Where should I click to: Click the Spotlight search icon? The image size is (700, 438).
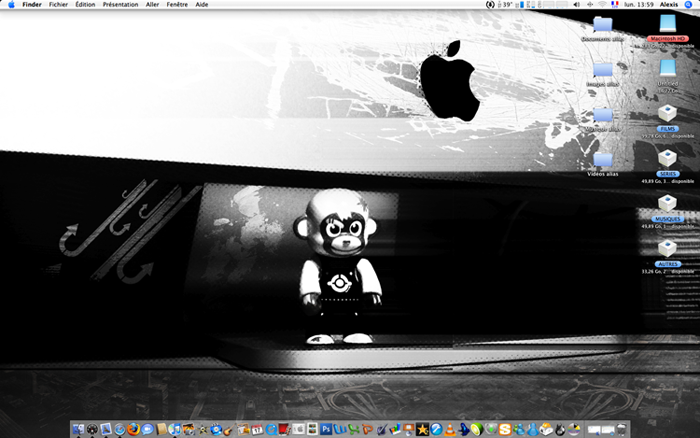pos(687,5)
